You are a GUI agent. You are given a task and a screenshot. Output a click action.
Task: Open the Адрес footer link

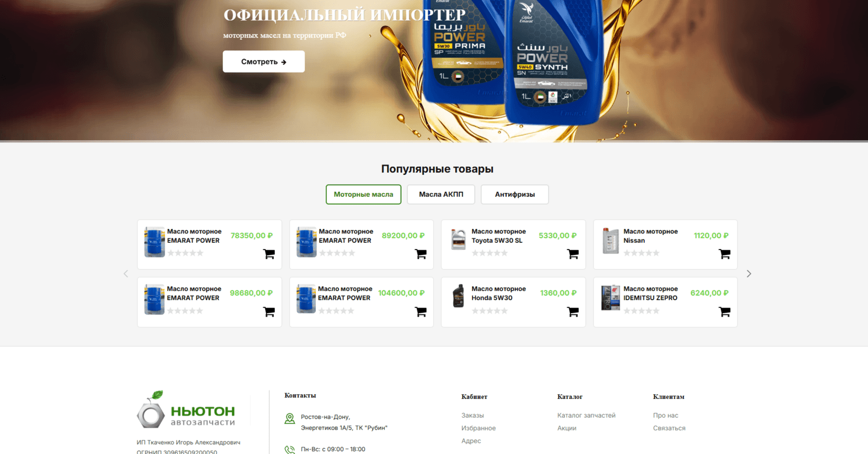(x=471, y=441)
